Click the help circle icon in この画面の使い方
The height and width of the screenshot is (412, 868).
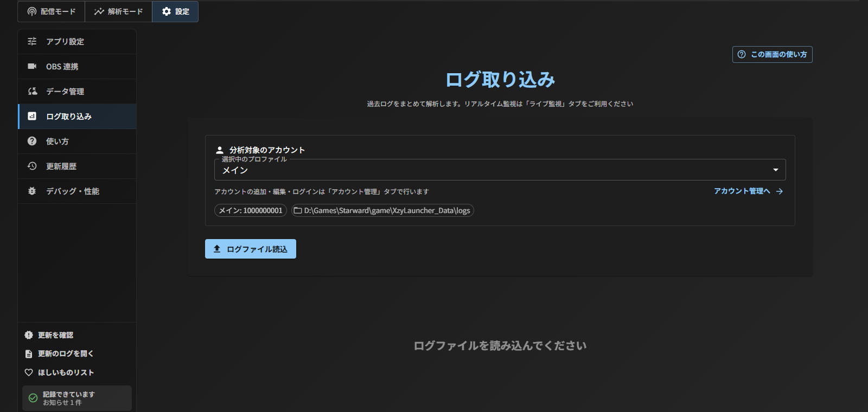[x=742, y=54]
